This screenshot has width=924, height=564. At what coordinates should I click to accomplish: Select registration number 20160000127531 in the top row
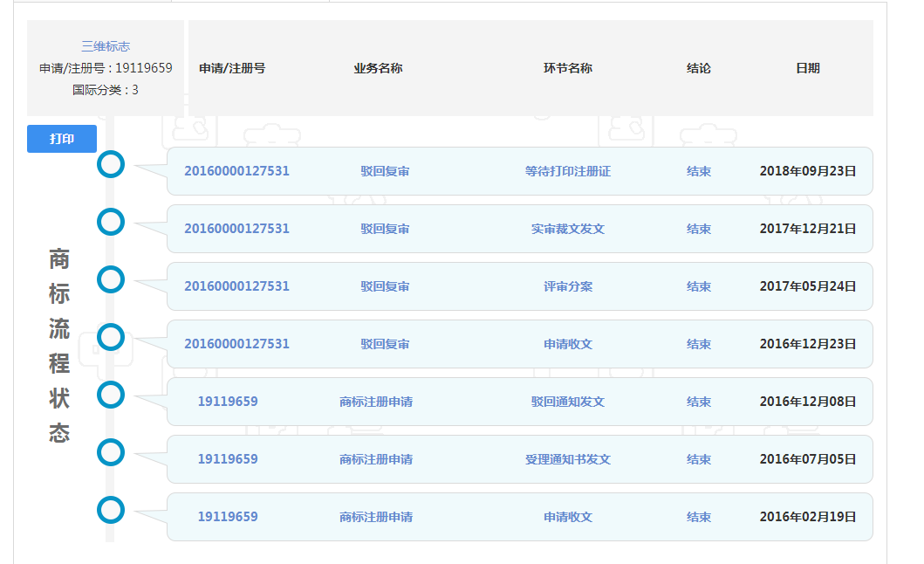(237, 171)
